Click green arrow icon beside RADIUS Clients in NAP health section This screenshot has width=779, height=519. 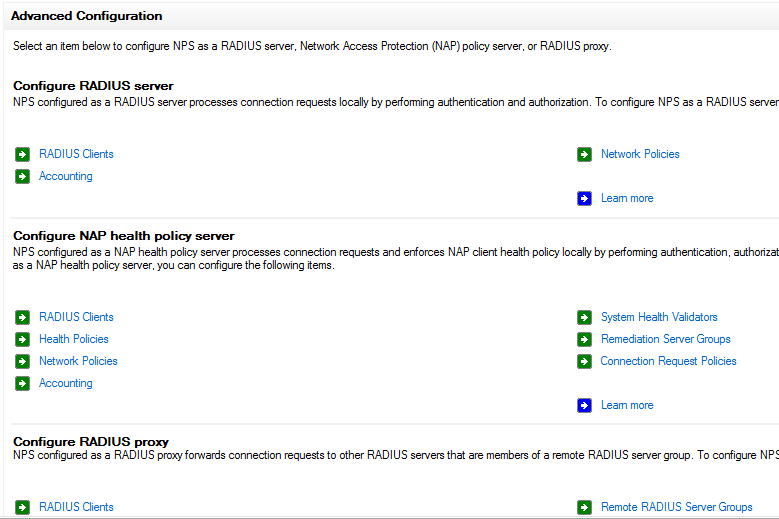(22, 317)
